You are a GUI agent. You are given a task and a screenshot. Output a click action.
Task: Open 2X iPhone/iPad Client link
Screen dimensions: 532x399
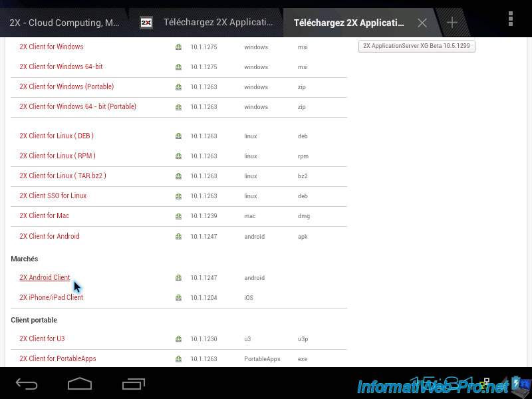[51, 297]
